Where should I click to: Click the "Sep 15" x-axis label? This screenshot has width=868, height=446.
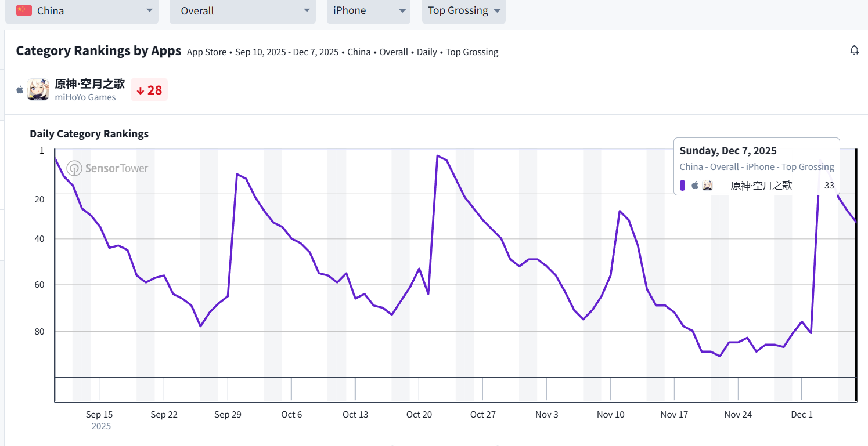click(x=99, y=415)
